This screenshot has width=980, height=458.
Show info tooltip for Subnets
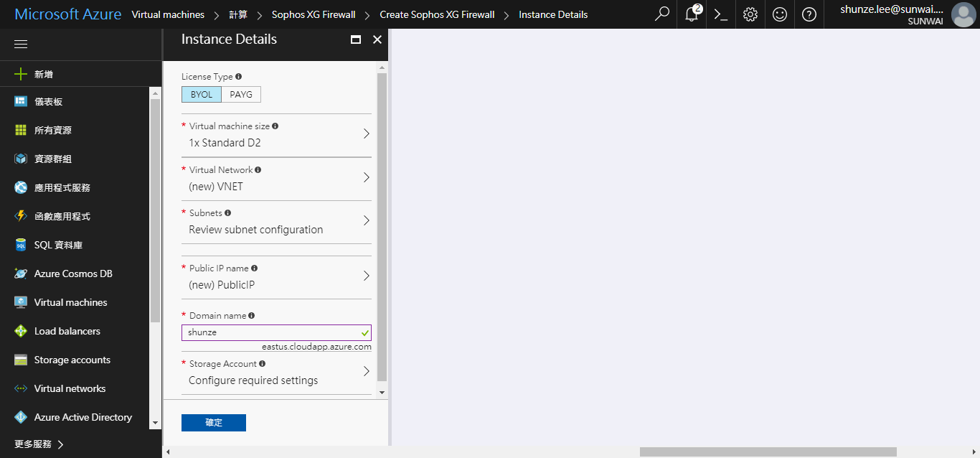coord(228,213)
